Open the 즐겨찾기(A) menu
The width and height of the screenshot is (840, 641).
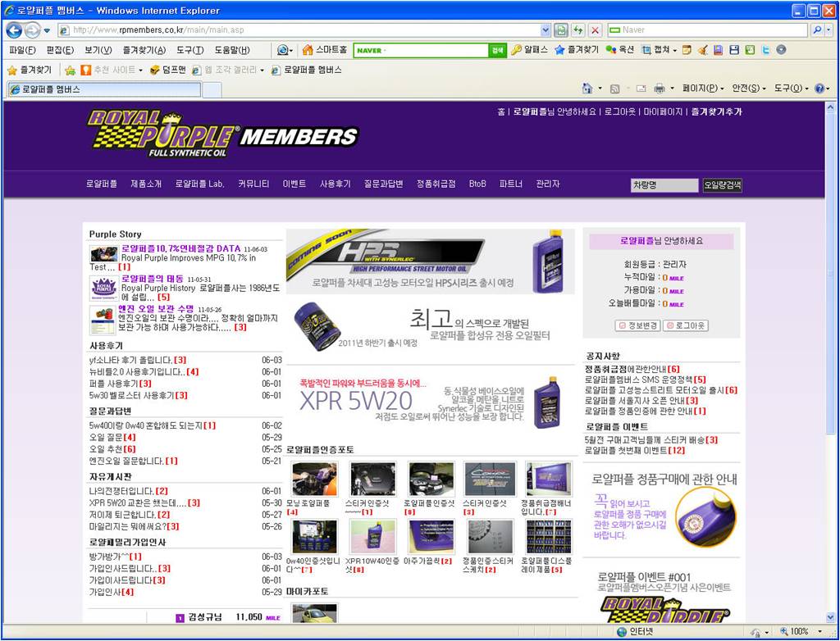pyautogui.click(x=144, y=50)
